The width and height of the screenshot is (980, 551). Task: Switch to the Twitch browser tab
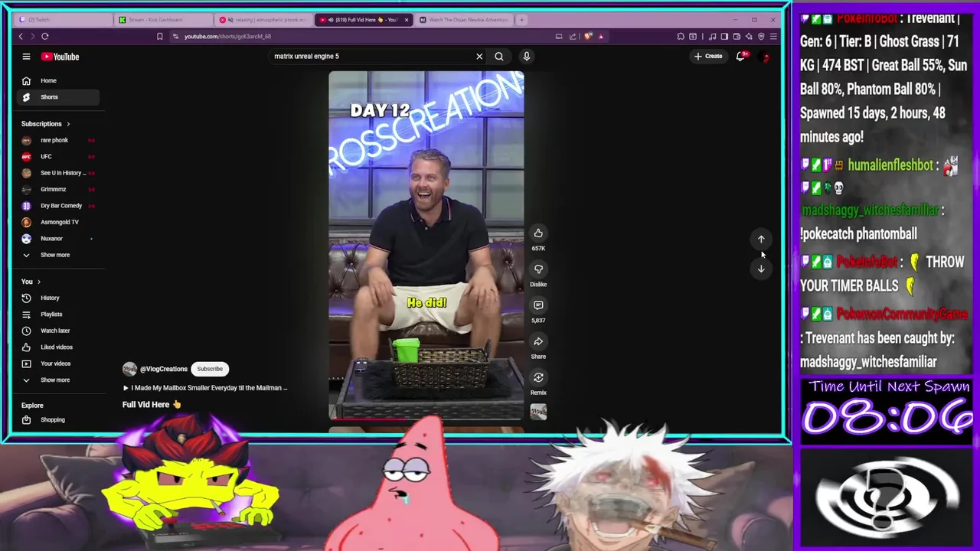64,19
